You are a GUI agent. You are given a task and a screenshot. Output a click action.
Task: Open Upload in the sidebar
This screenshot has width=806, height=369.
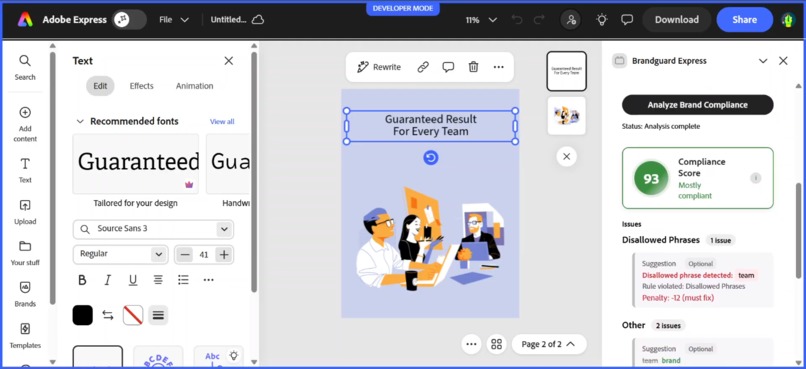pos(25,212)
